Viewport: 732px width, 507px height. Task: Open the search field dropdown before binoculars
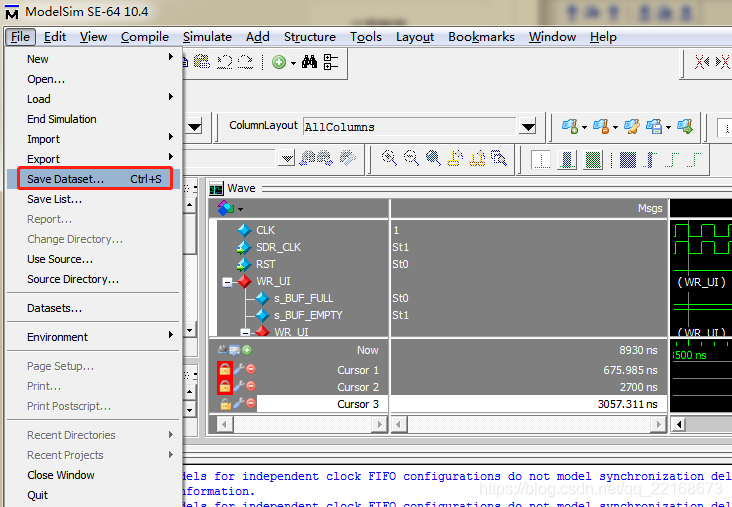pos(287,159)
